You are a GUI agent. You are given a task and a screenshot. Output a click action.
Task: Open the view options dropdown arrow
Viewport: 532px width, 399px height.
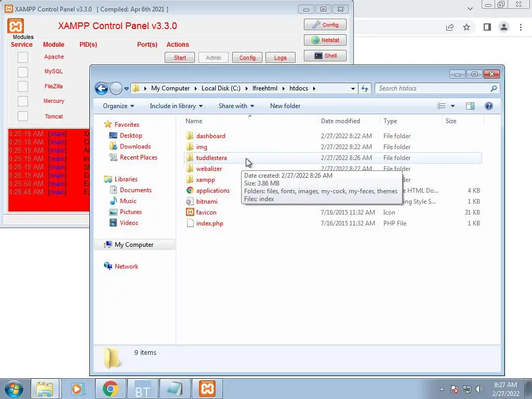tap(453, 106)
